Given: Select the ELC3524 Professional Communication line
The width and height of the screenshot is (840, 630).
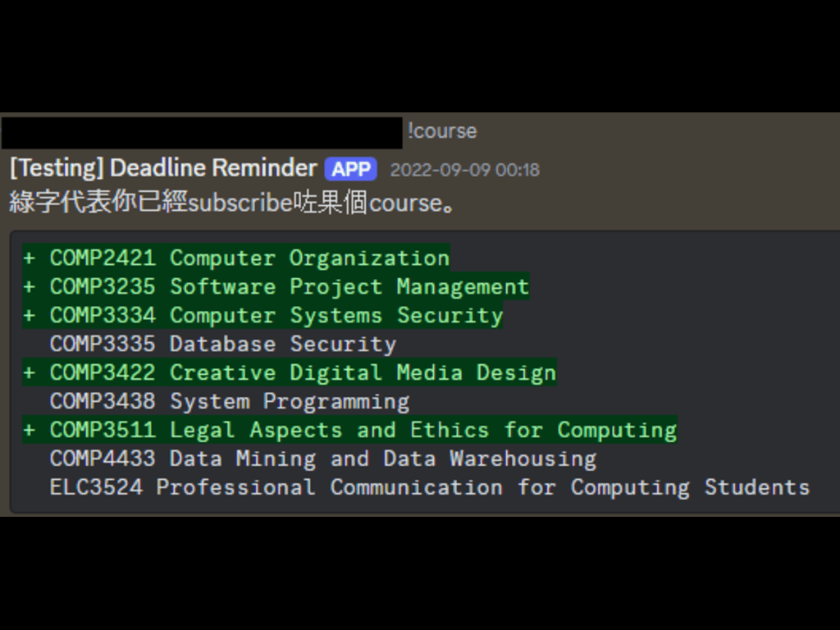Looking at the screenshot, I should point(430,487).
